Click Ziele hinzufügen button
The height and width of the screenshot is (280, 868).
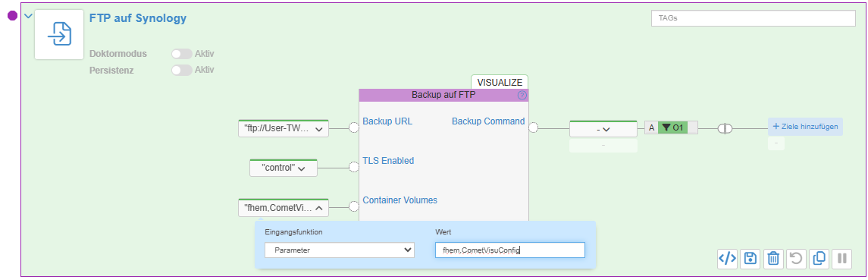click(805, 127)
